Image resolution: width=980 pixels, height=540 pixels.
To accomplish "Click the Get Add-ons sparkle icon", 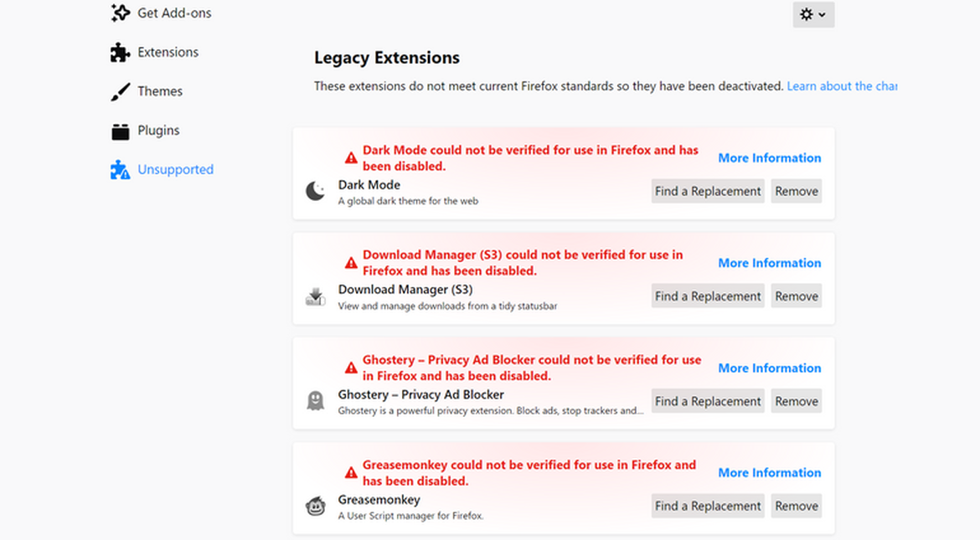I will (120, 13).
